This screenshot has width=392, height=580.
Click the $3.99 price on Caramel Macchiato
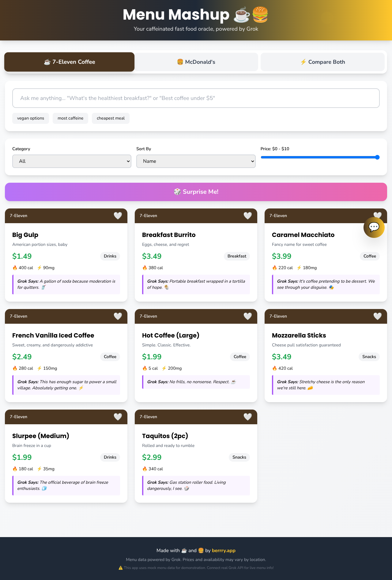[282, 256]
